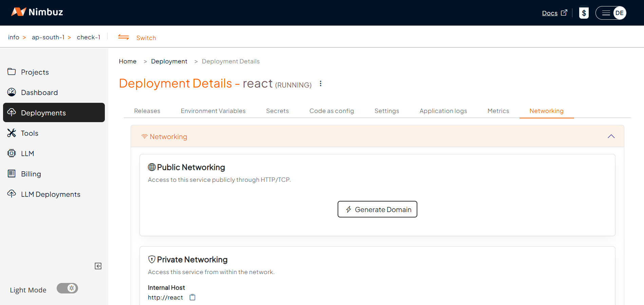Click the Generate Domain button

click(x=377, y=209)
